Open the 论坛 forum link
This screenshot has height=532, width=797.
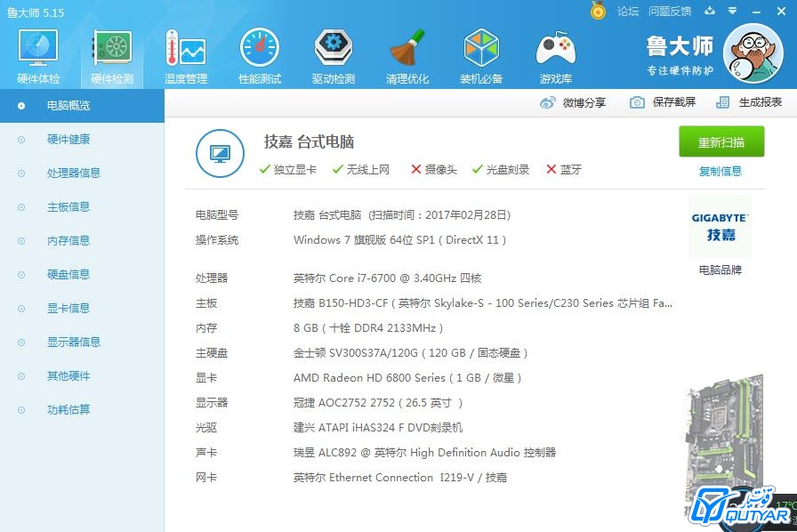(x=628, y=12)
